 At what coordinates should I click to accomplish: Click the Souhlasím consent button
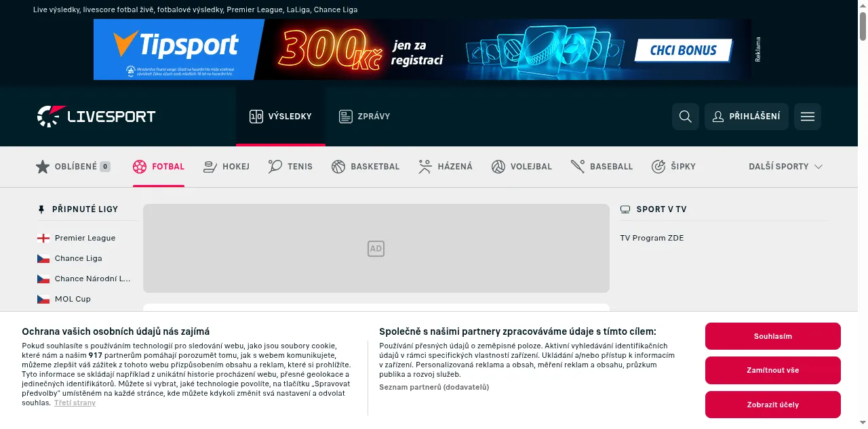pyautogui.click(x=773, y=336)
